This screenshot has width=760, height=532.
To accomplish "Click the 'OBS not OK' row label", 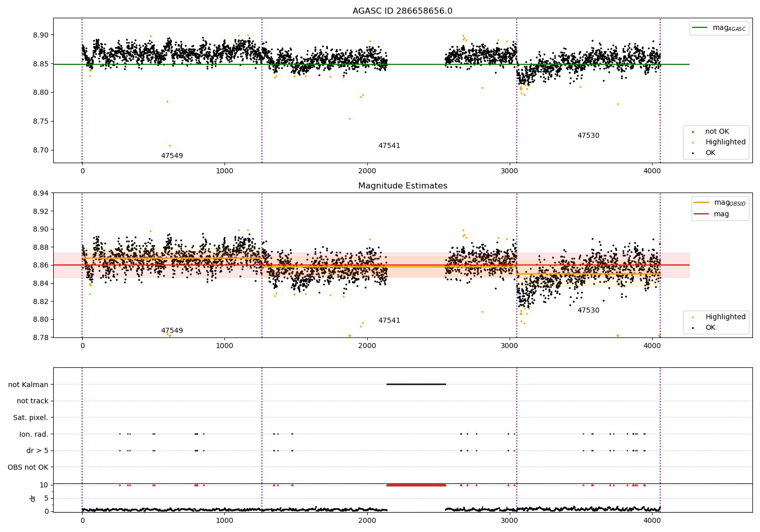I will (x=28, y=468).
